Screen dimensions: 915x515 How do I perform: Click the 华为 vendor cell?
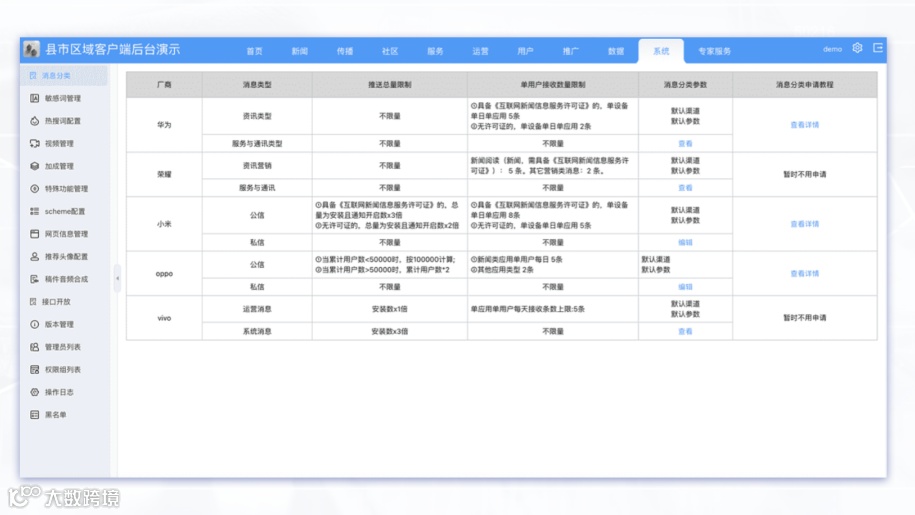pyautogui.click(x=164, y=125)
